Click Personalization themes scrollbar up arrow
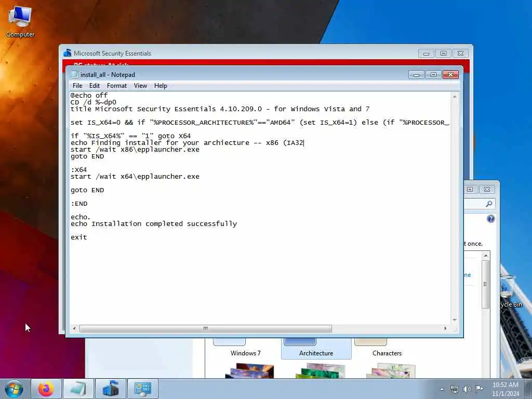 point(486,255)
